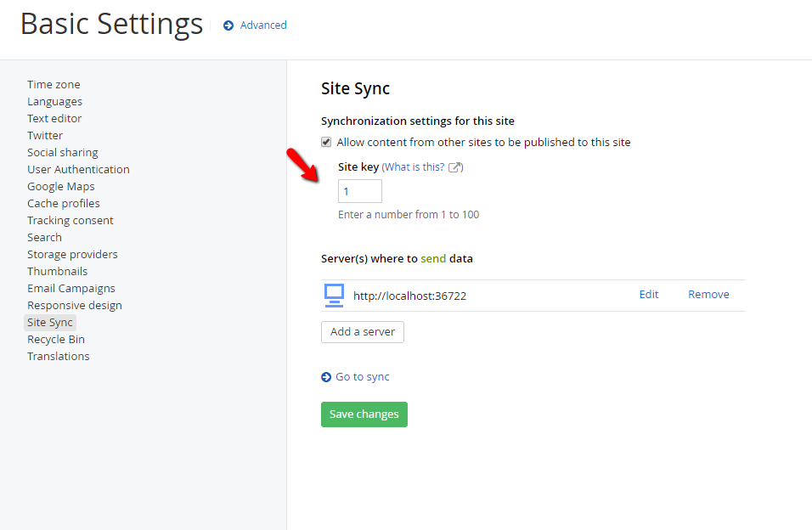Open Storage providers settings
Screen dimensions: 812x530
[72, 254]
